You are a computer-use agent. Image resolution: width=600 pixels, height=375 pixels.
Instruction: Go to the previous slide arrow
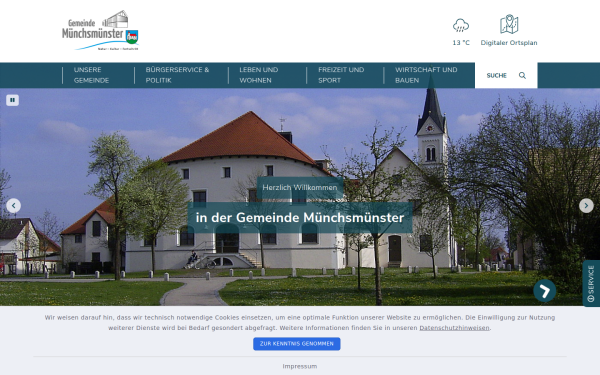click(13, 206)
